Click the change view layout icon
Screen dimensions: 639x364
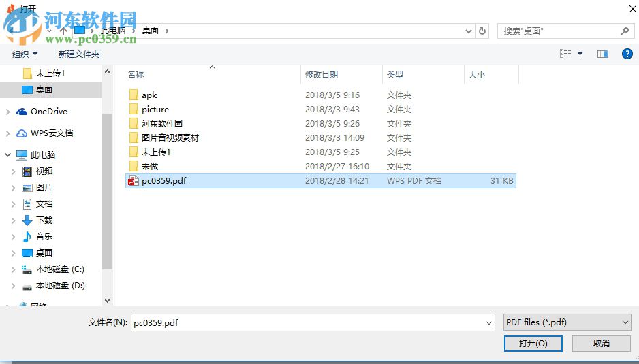pyautogui.click(x=565, y=54)
